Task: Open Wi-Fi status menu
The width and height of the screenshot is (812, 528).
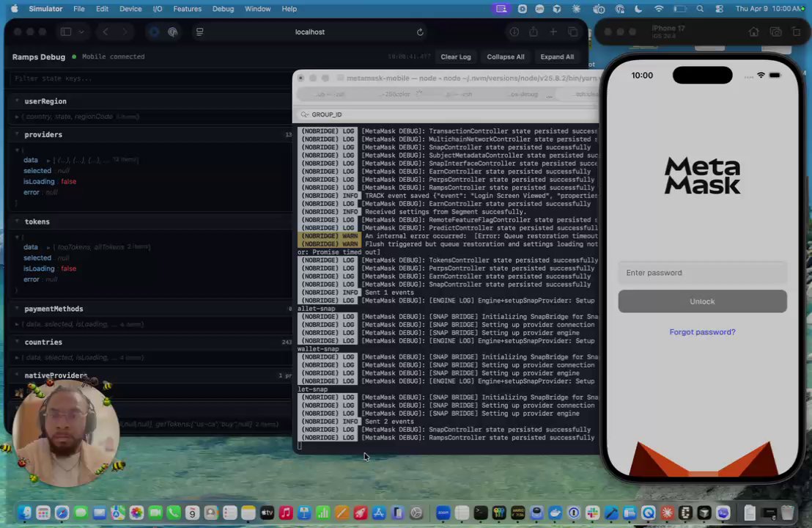Action: [x=659, y=9]
